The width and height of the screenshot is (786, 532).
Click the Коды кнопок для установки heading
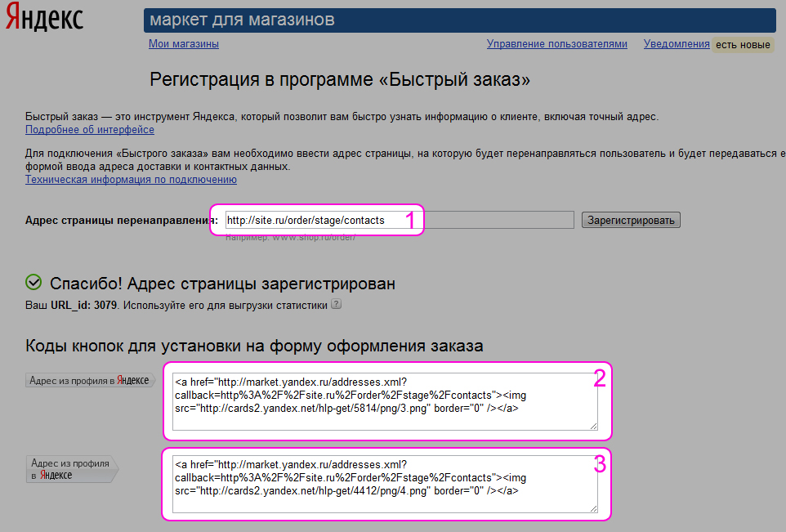pos(254,346)
